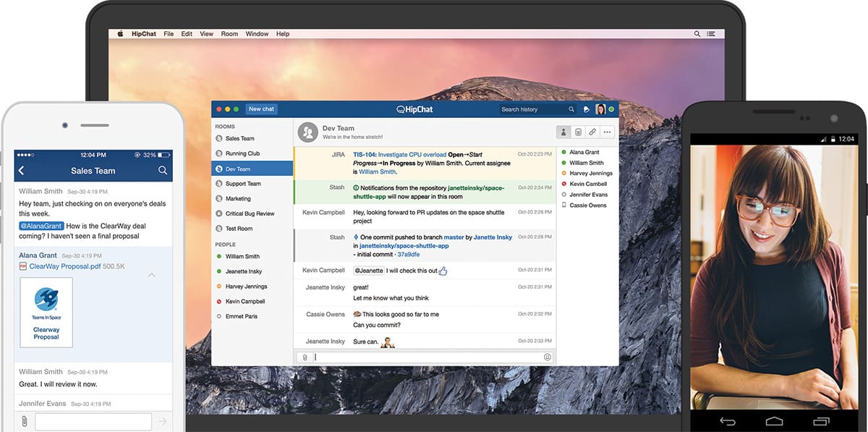The height and width of the screenshot is (432, 868).
Task: Click the attachment paperclip in desktop message box
Action: pos(305,357)
